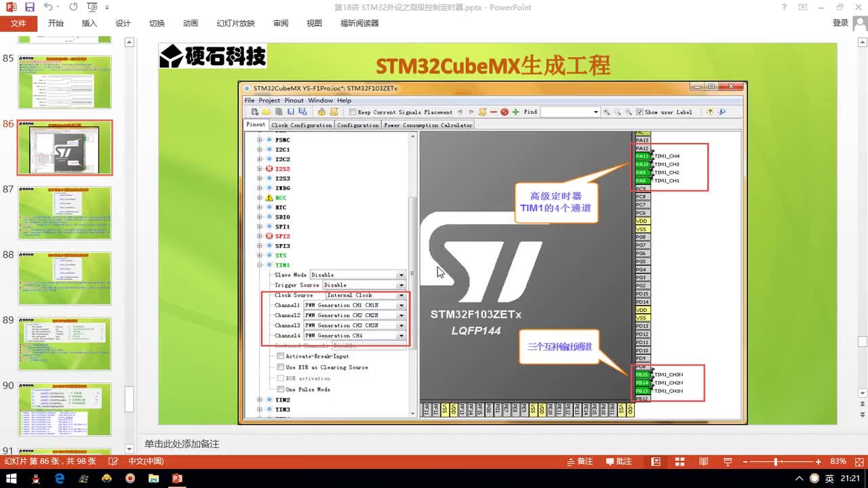Viewport: 868px width, 488px height.
Task: Open the 设计 ribbon tab
Action: pyautogui.click(x=123, y=23)
